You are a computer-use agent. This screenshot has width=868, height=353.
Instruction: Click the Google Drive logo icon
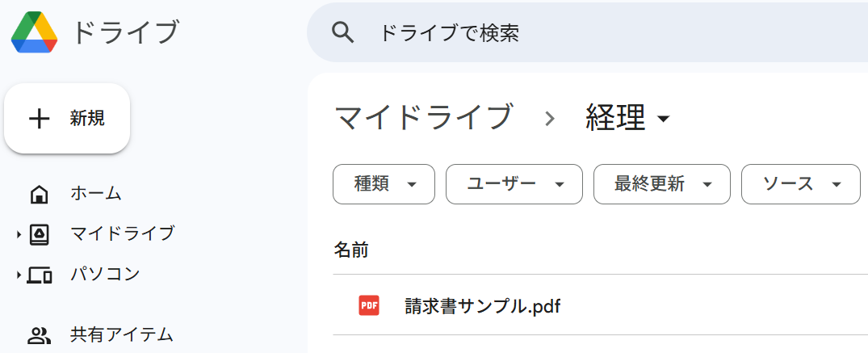[x=34, y=33]
